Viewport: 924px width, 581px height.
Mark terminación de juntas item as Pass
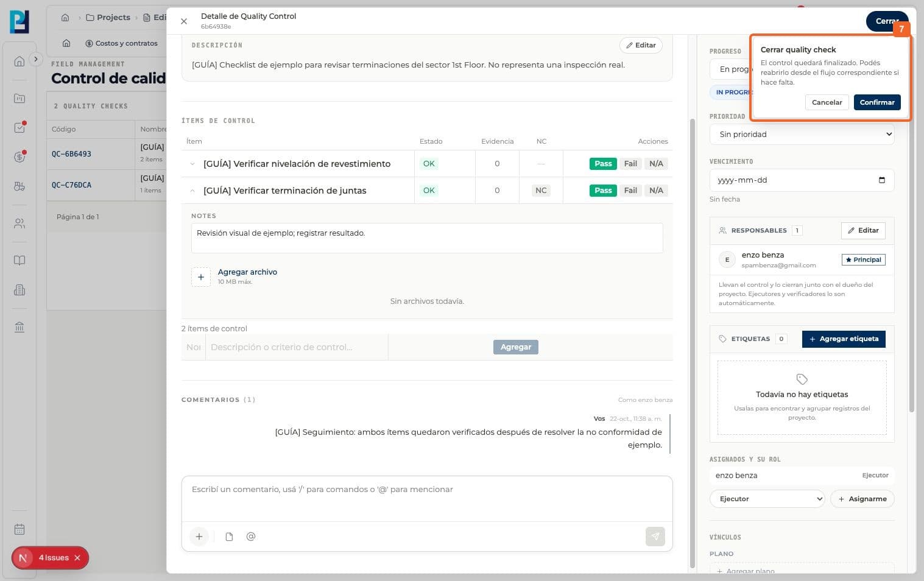point(603,191)
